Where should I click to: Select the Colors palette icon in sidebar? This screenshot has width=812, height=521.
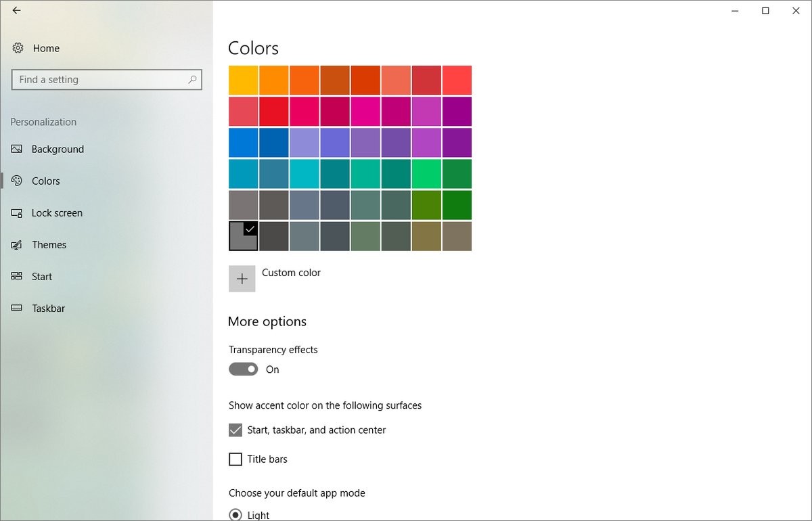pyautogui.click(x=17, y=181)
